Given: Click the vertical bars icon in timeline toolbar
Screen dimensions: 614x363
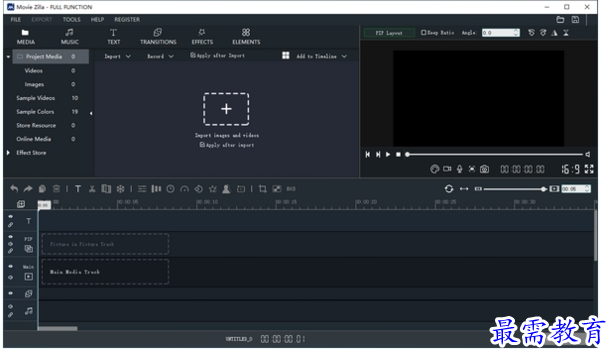Looking at the screenshot, I should click(156, 189).
